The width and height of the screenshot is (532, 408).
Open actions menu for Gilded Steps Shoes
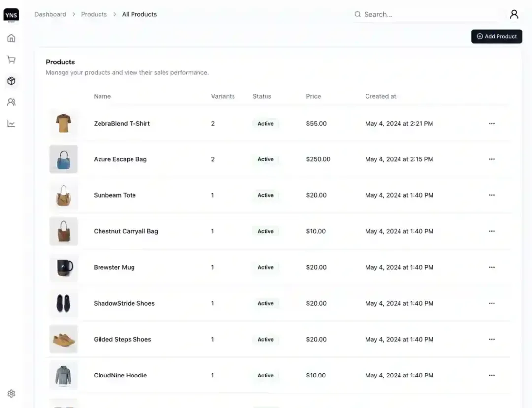492,339
